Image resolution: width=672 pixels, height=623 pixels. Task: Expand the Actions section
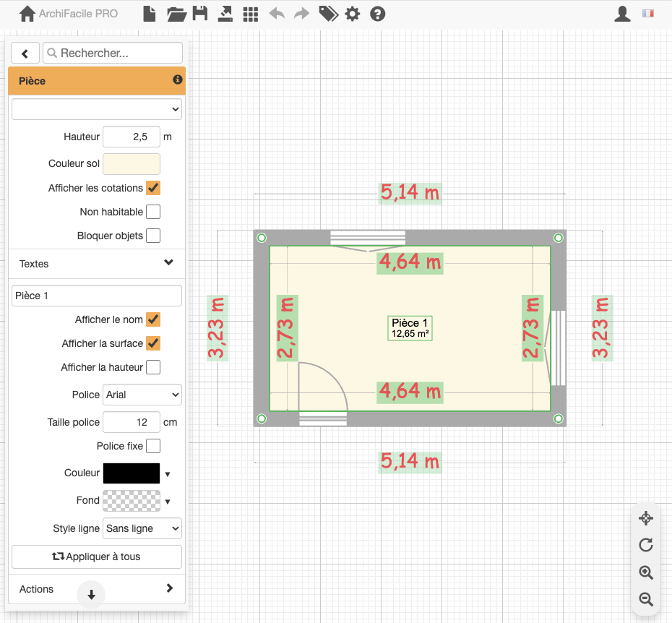(x=169, y=588)
